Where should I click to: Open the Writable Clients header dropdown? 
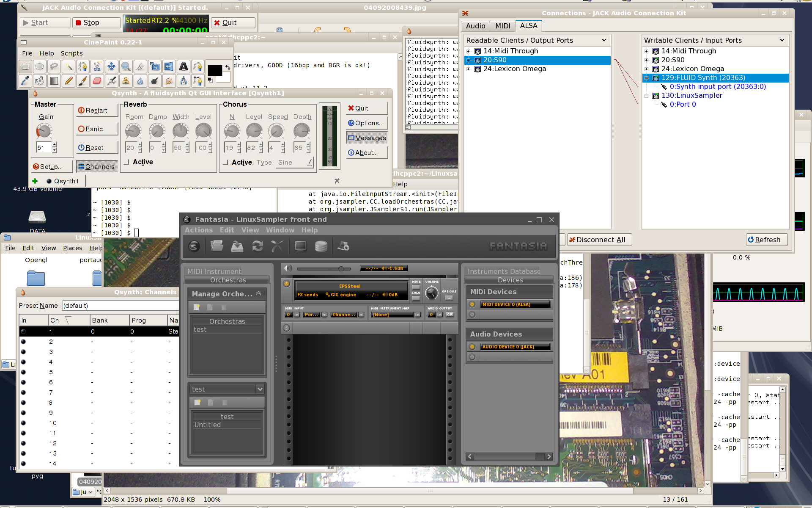tap(782, 40)
